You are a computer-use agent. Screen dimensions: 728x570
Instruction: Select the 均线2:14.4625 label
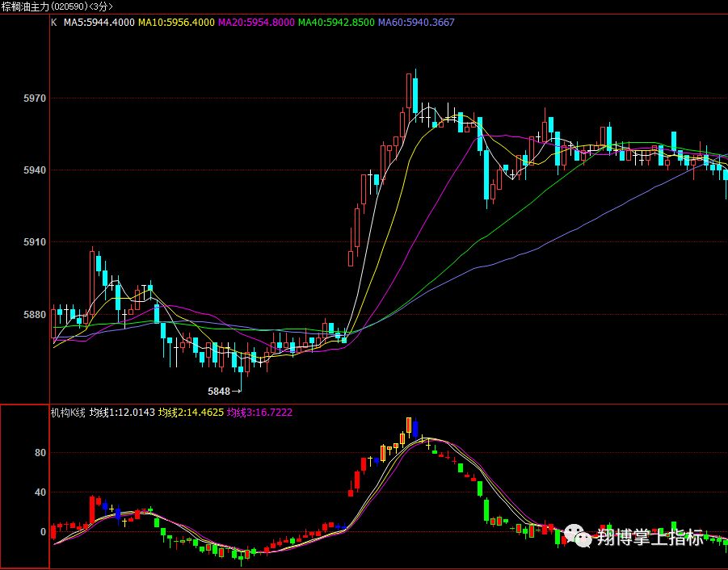coord(191,413)
